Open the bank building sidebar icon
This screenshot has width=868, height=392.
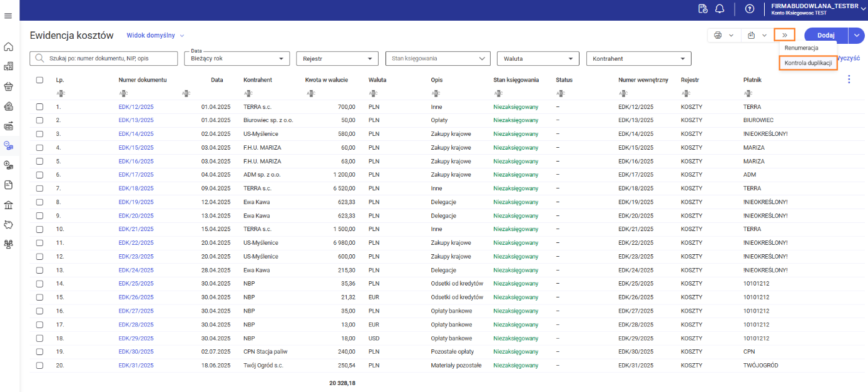(9, 205)
